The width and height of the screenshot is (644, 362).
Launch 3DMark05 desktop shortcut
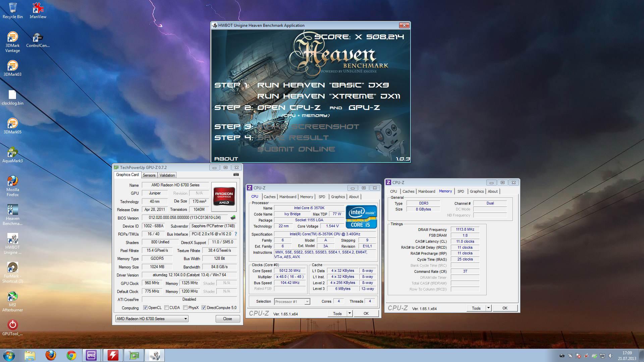point(12,126)
